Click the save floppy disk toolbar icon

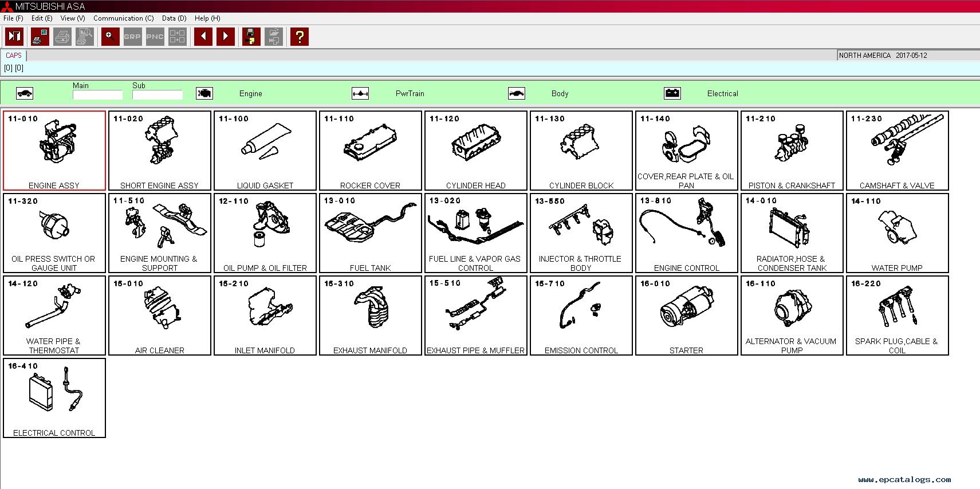pyautogui.click(x=251, y=37)
